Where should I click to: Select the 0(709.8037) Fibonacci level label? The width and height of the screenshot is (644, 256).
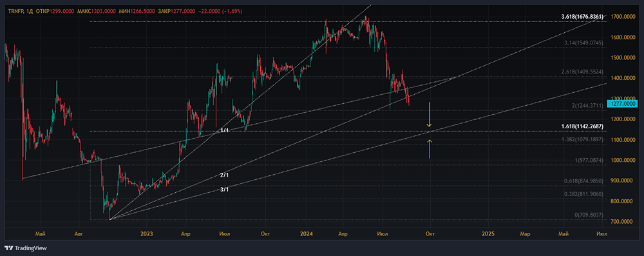click(589, 215)
